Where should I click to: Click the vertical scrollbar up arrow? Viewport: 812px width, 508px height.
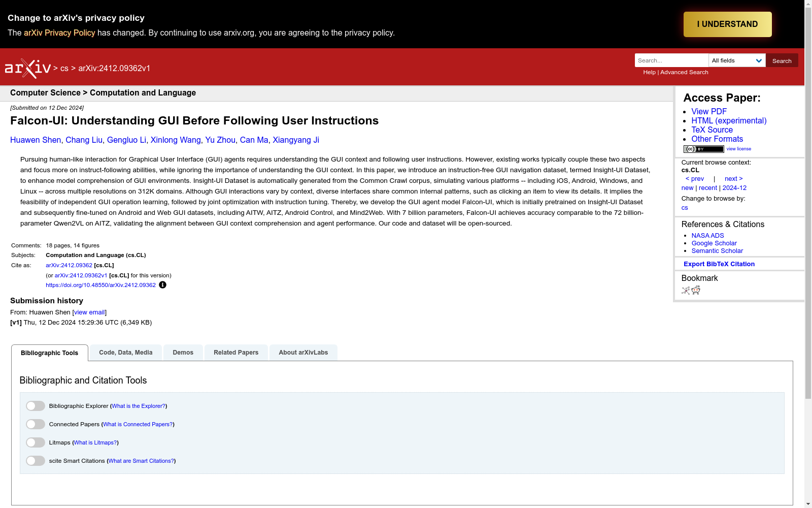tap(808, 4)
